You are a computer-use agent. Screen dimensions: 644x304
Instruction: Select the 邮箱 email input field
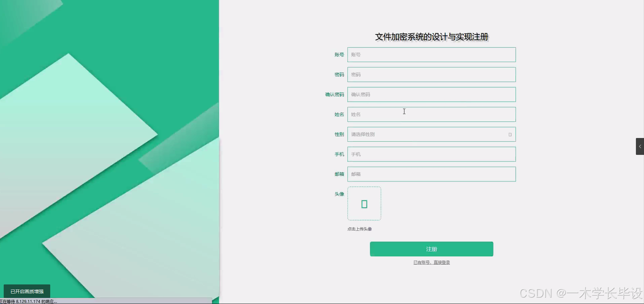pyautogui.click(x=431, y=174)
